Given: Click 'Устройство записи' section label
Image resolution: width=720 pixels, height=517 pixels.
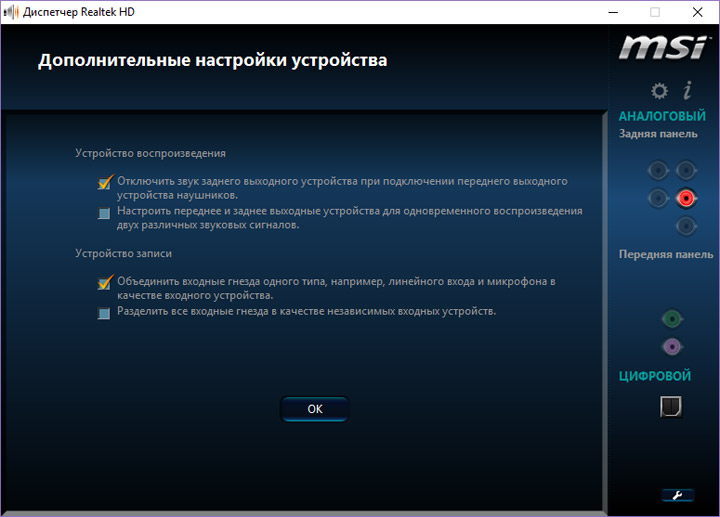Looking at the screenshot, I should pos(124,253).
